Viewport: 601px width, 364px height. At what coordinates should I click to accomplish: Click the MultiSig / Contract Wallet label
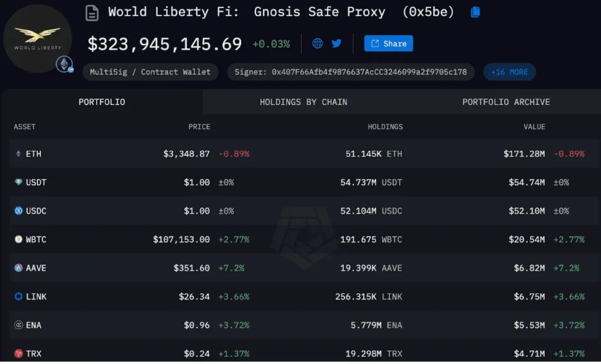(150, 72)
